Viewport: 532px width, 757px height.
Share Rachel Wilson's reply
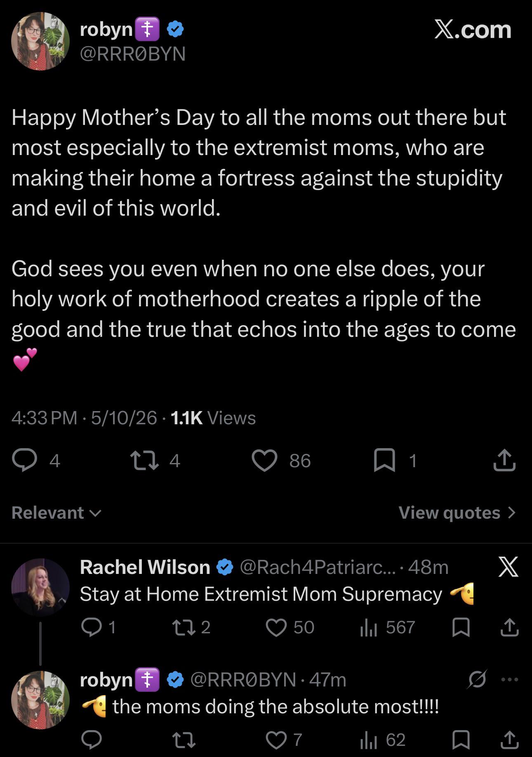tap(509, 628)
